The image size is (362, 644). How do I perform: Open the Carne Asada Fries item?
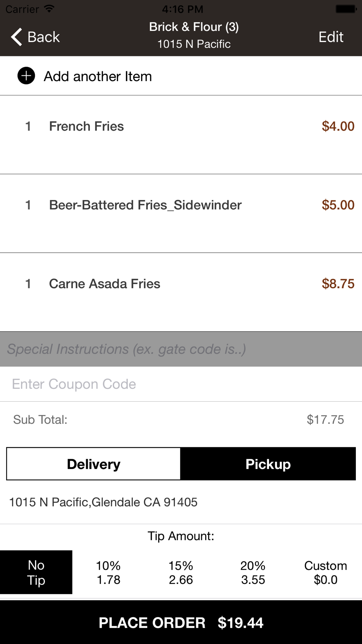tap(181, 292)
